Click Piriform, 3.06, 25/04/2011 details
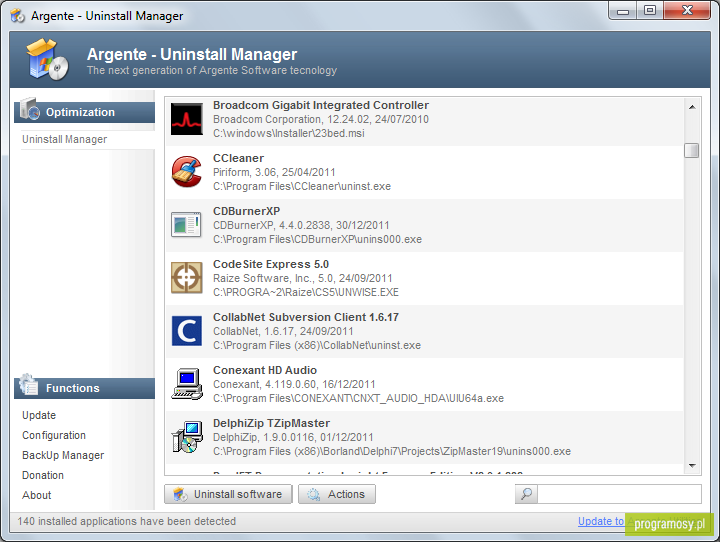 coord(274,172)
